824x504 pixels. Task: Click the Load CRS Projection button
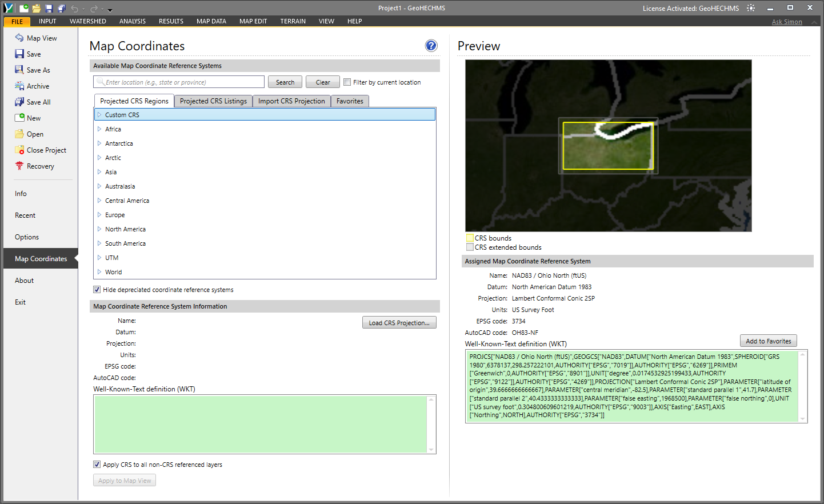tap(399, 323)
